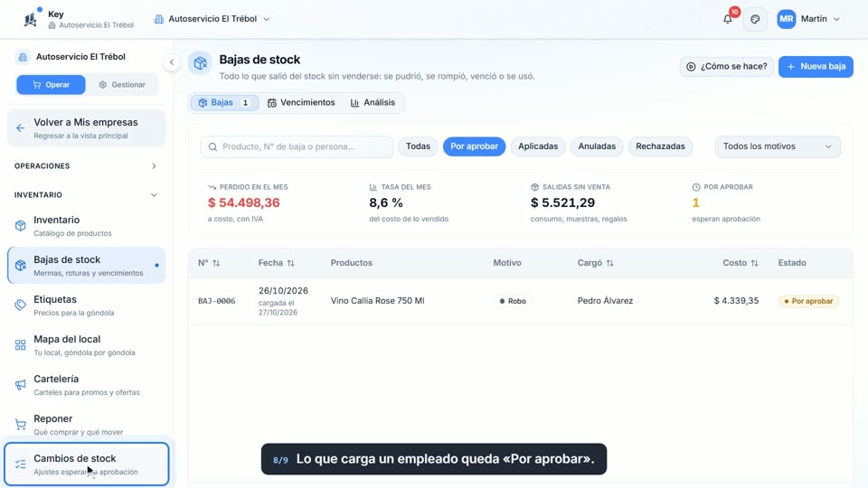
Task: Click the Key app logo
Action: coord(31,19)
